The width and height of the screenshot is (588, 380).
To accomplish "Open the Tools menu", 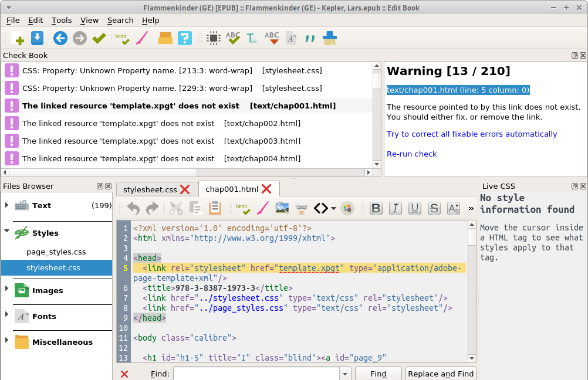I will (x=62, y=20).
